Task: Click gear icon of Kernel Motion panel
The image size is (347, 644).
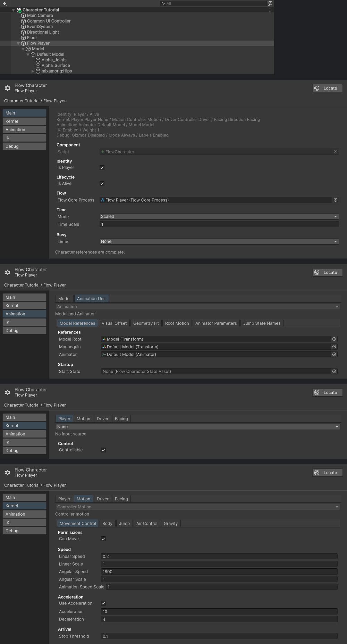Action: 8,473
